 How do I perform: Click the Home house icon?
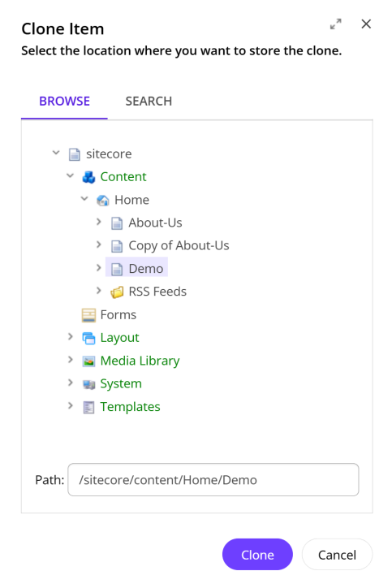(x=103, y=200)
